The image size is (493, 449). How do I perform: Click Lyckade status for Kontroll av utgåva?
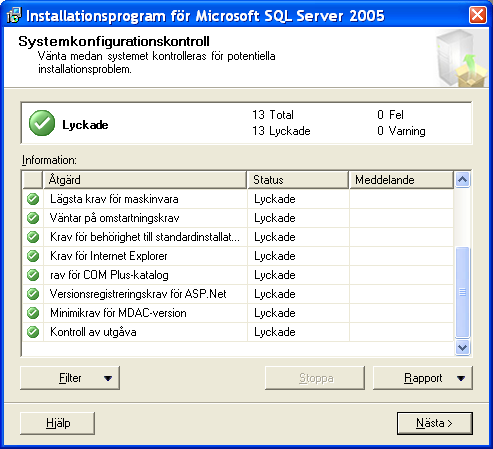click(x=275, y=332)
